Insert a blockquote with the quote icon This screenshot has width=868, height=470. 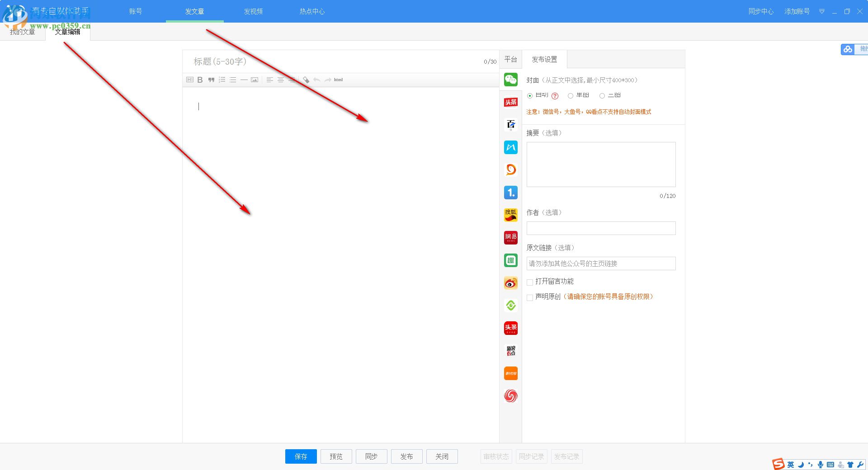point(211,80)
